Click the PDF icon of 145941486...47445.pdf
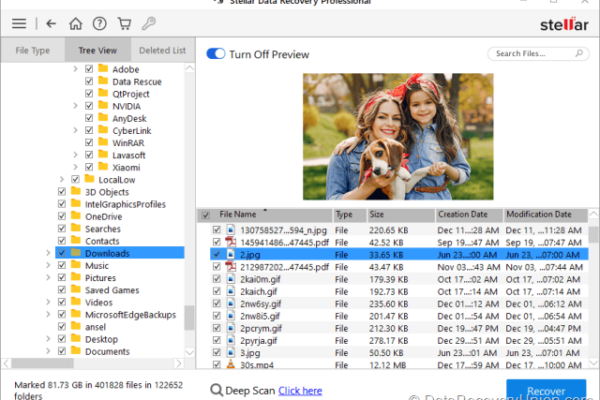The height and width of the screenshot is (400, 600). [229, 241]
